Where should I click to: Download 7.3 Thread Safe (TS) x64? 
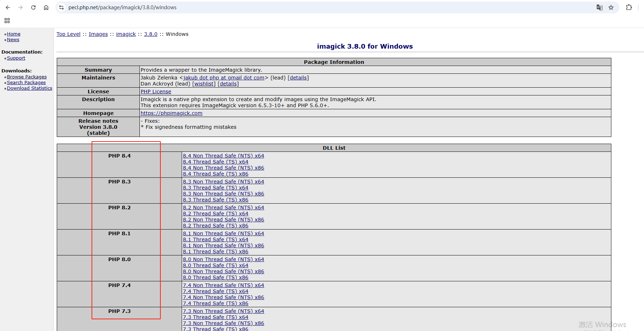tap(216, 317)
